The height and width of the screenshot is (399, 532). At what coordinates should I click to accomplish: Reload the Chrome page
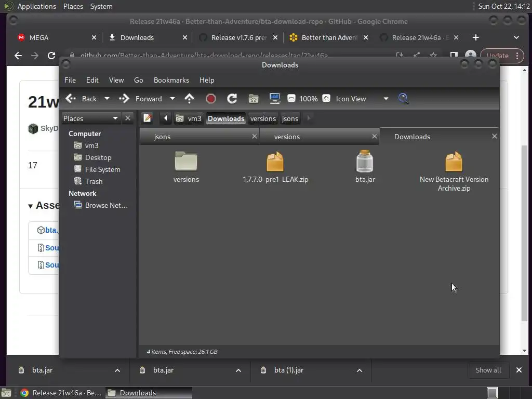51,56
